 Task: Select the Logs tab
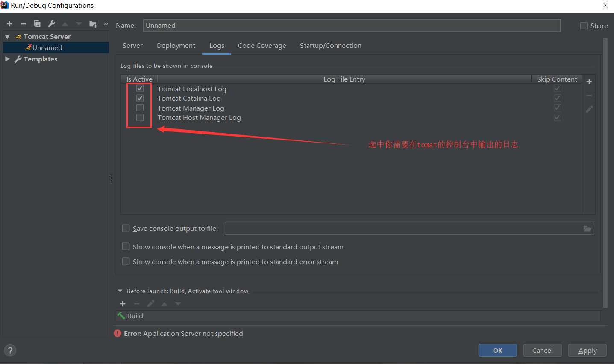point(217,46)
